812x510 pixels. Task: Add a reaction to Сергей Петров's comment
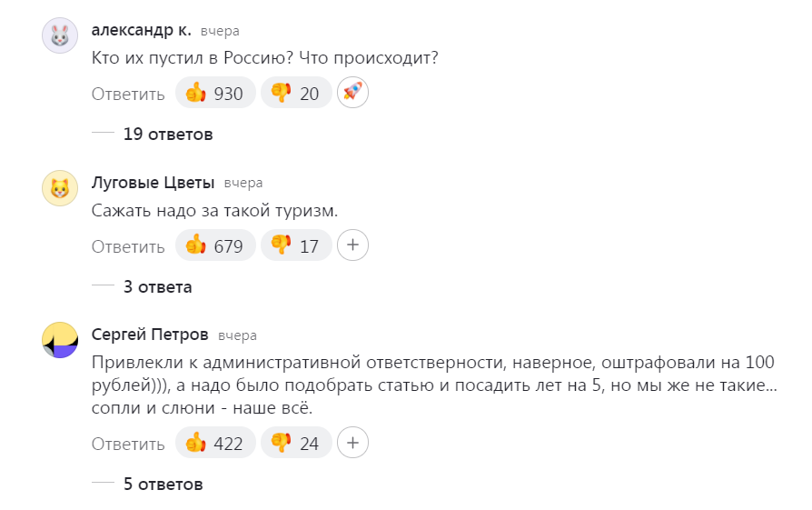[352, 443]
